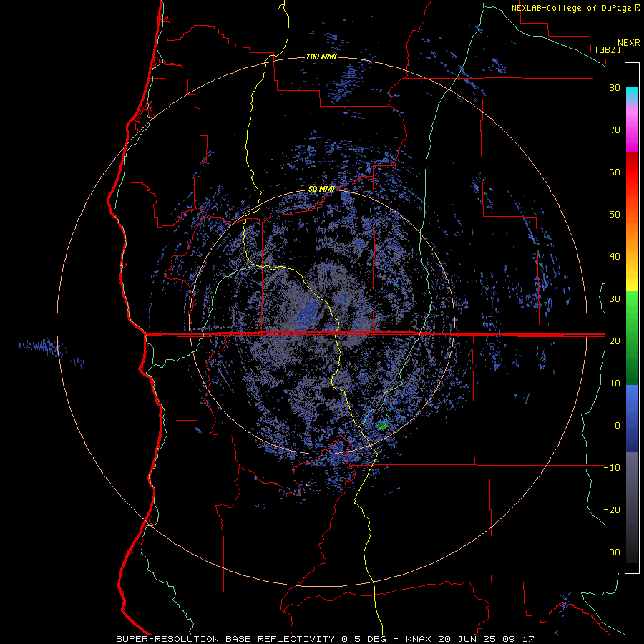Click the 80 value on dBZ scale
This screenshot has height=644, width=644.
click(x=615, y=88)
